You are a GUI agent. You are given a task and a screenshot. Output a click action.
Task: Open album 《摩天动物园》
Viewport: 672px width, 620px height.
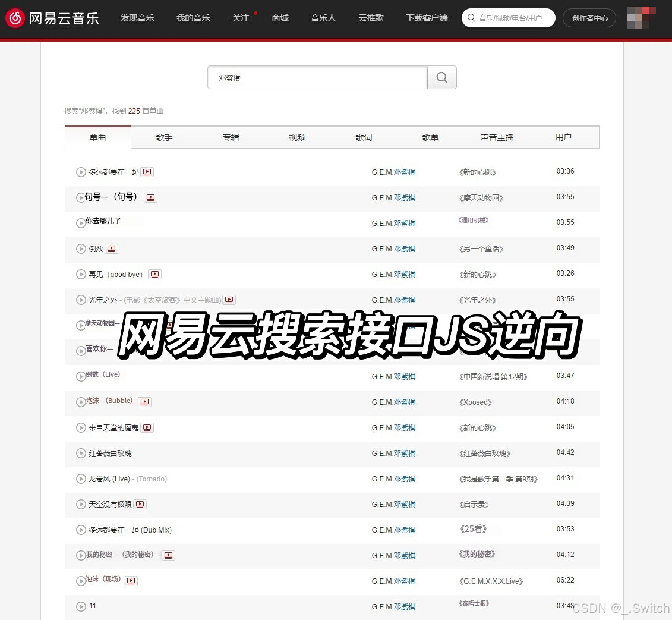pos(481,198)
